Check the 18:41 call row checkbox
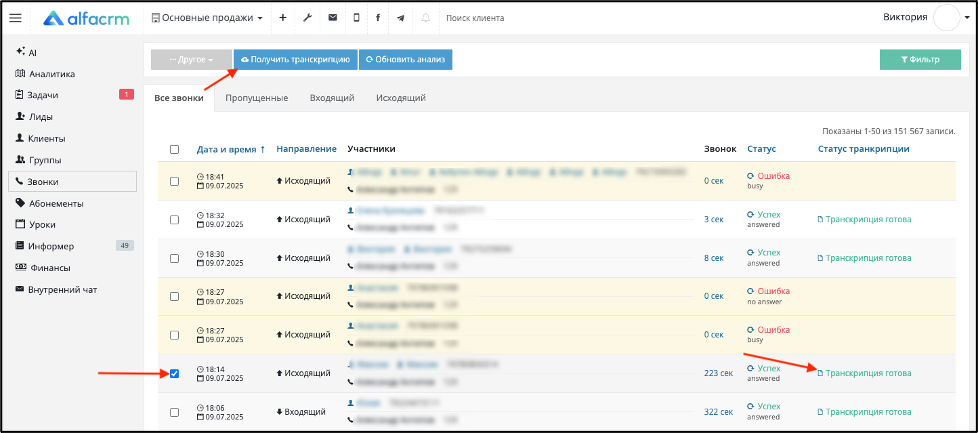Screen dimensions: 979x433 174,182
